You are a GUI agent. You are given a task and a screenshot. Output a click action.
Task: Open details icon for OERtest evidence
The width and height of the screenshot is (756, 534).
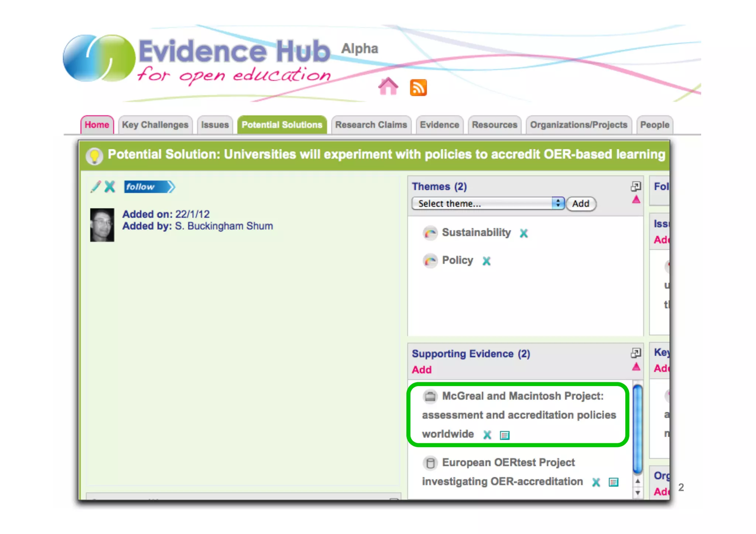[x=613, y=482]
